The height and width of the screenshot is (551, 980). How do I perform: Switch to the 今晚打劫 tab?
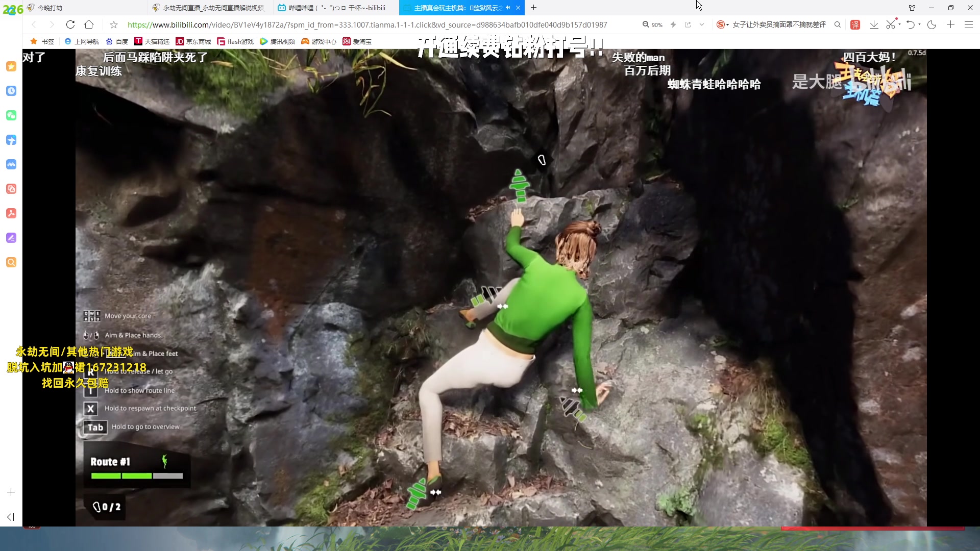point(85,8)
